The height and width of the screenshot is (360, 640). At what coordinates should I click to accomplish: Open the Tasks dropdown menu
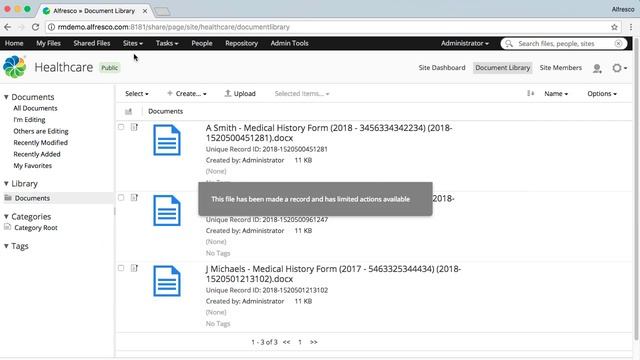point(167,43)
